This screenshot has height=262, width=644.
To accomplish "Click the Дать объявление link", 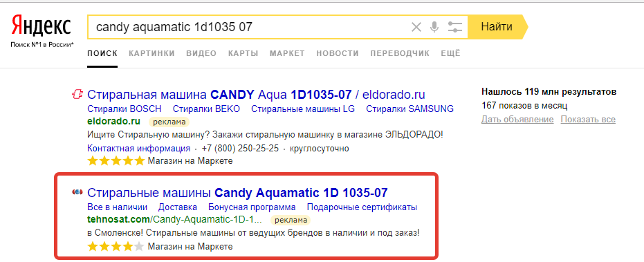I will point(517,120).
